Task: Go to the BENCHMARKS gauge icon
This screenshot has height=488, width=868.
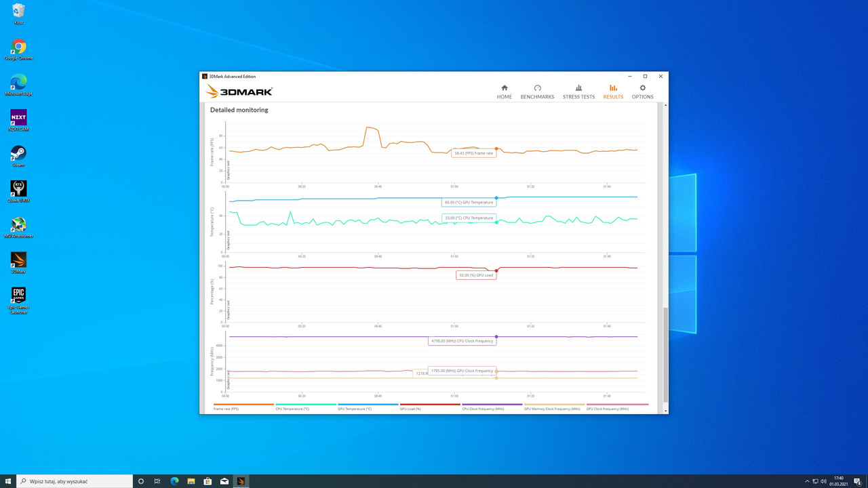Action: click(x=537, y=91)
